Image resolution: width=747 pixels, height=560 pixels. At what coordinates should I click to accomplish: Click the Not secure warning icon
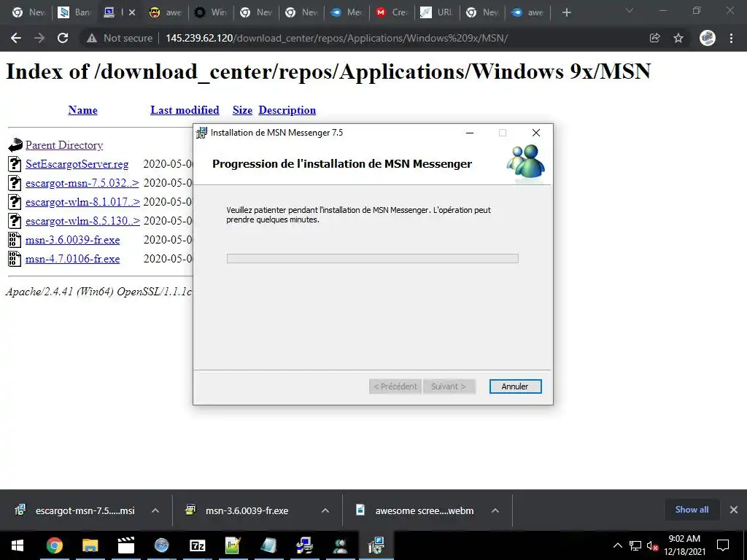click(92, 38)
